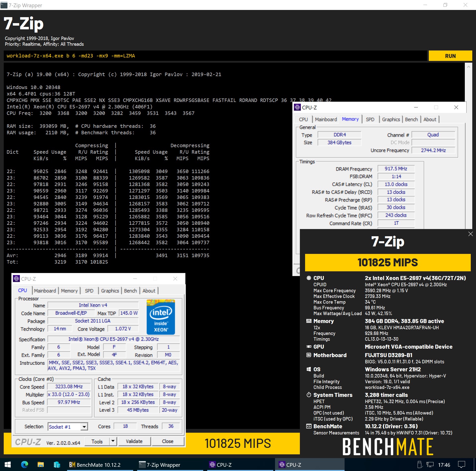Select Memory tab in upper CPU-Z window
Viewport: 476px width, 471px height.
pyautogui.click(x=350, y=119)
